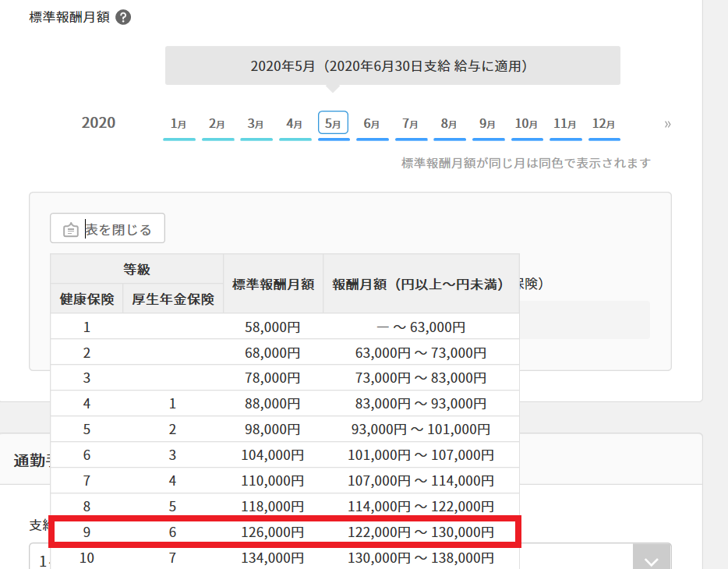Switch to the 11月 month tab
The height and width of the screenshot is (569, 728).
(x=565, y=123)
